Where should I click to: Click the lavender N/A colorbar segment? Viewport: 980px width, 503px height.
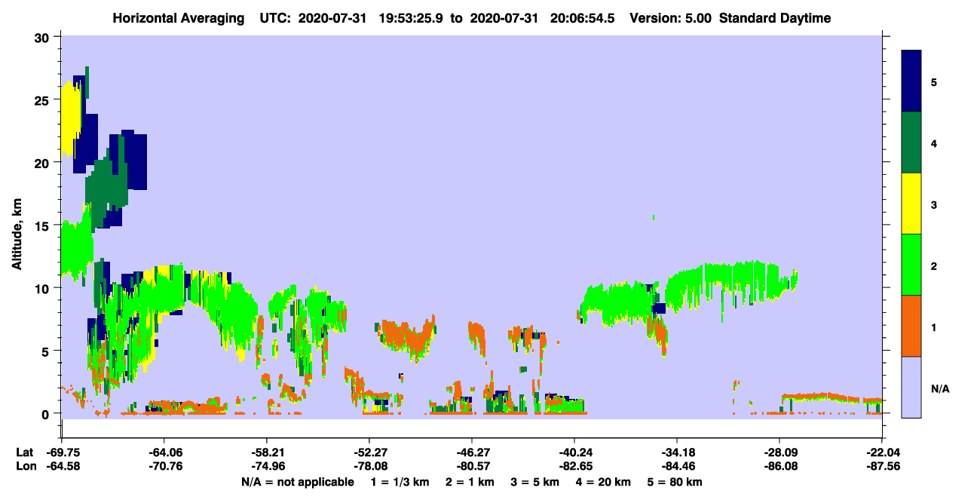[x=911, y=387]
